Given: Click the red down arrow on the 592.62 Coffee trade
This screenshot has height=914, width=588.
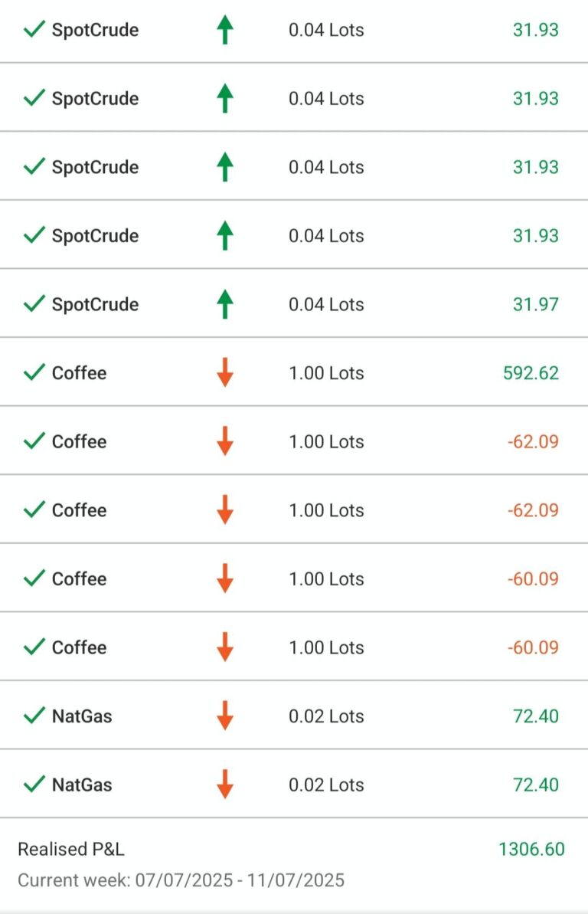Looking at the screenshot, I should click(x=225, y=373).
